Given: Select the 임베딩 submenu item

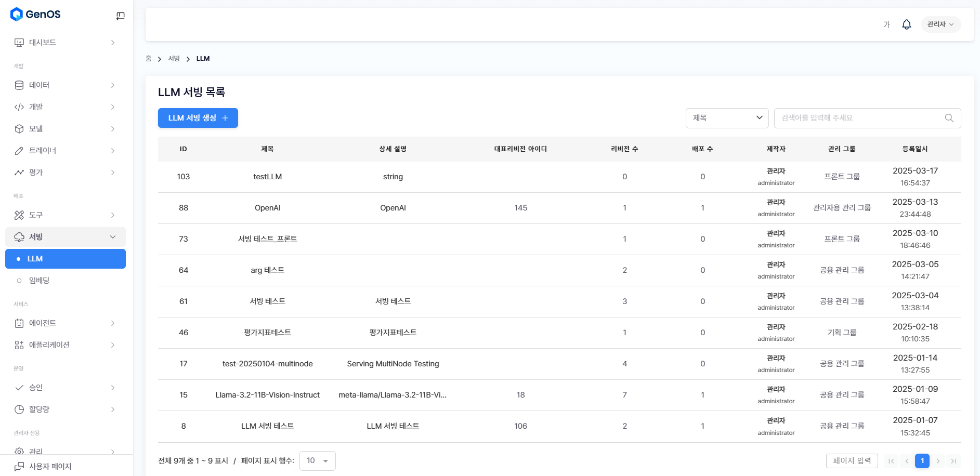Looking at the screenshot, I should coord(40,281).
